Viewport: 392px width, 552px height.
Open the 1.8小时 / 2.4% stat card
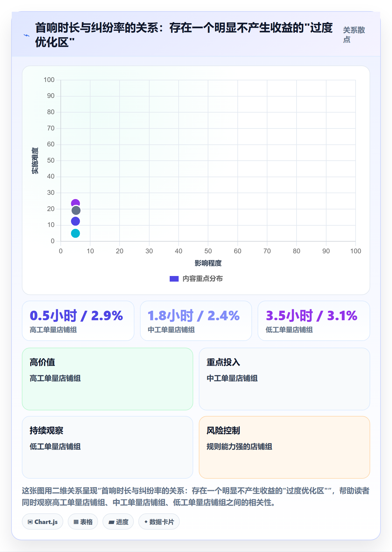click(196, 321)
